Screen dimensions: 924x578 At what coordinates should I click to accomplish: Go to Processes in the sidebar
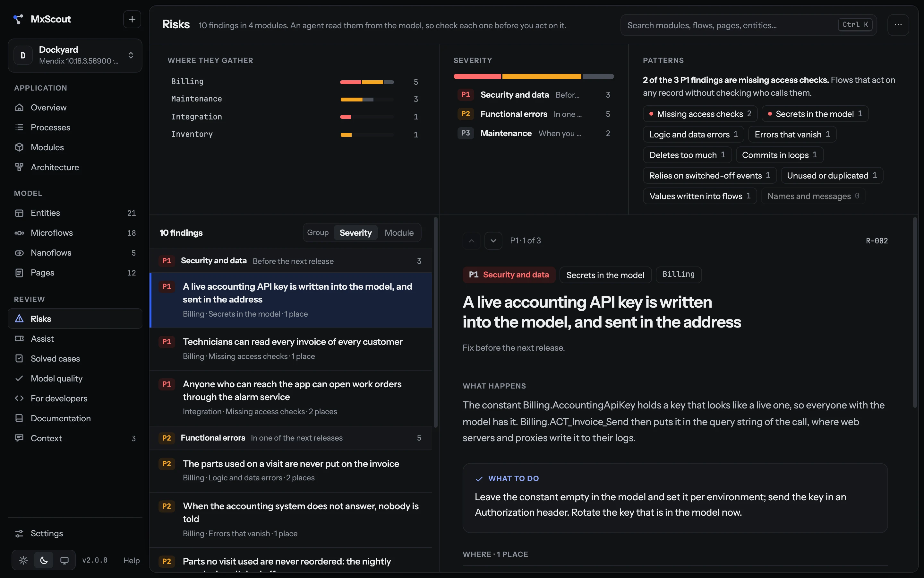[75, 127]
